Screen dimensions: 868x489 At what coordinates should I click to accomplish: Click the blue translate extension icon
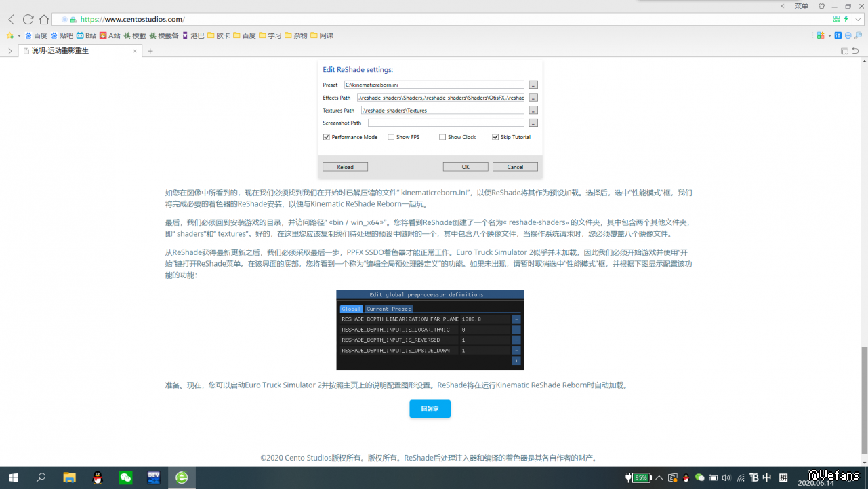click(838, 35)
